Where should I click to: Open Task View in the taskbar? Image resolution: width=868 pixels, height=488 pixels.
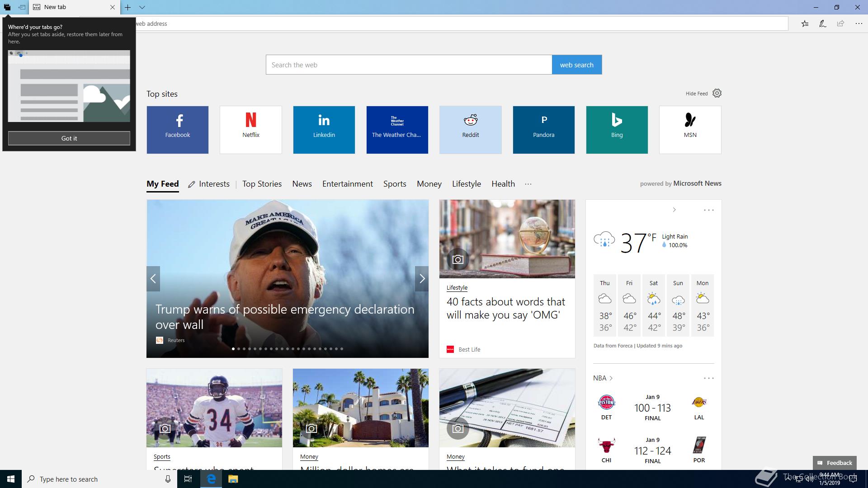pyautogui.click(x=188, y=479)
